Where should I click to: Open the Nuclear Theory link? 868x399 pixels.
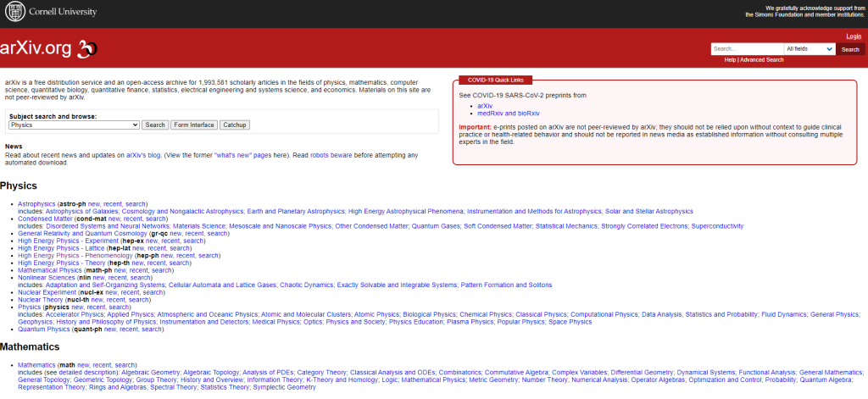coord(40,300)
